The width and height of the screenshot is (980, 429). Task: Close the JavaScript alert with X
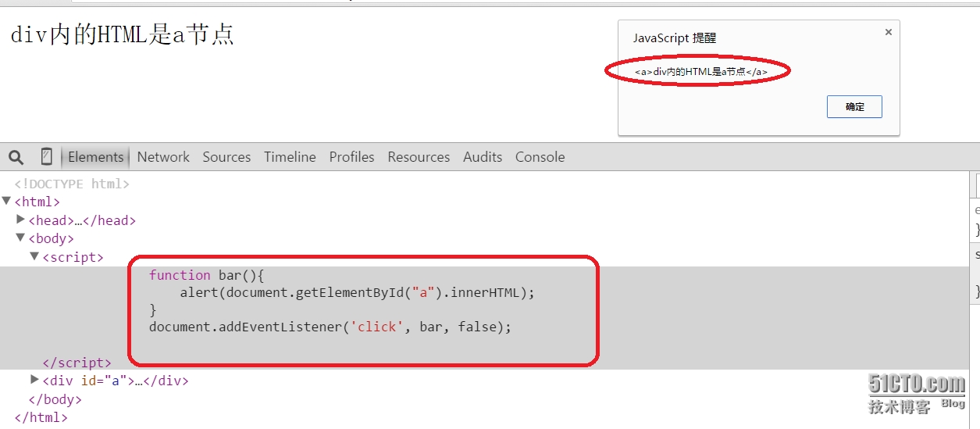(x=888, y=32)
